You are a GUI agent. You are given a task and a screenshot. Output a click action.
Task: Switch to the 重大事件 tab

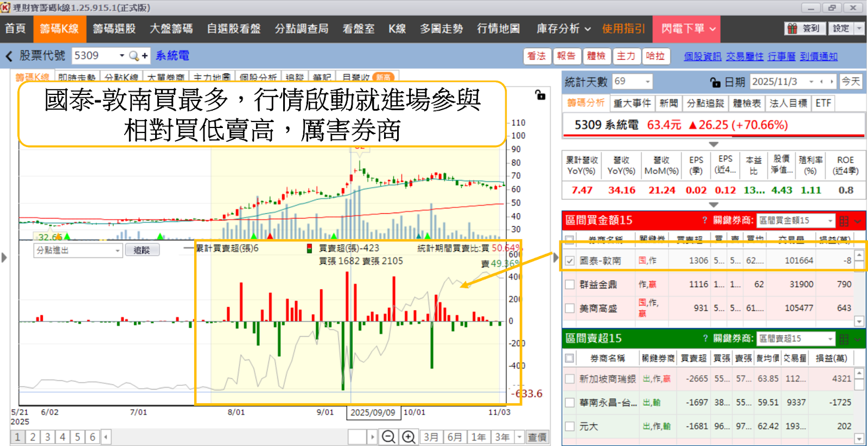tap(631, 103)
